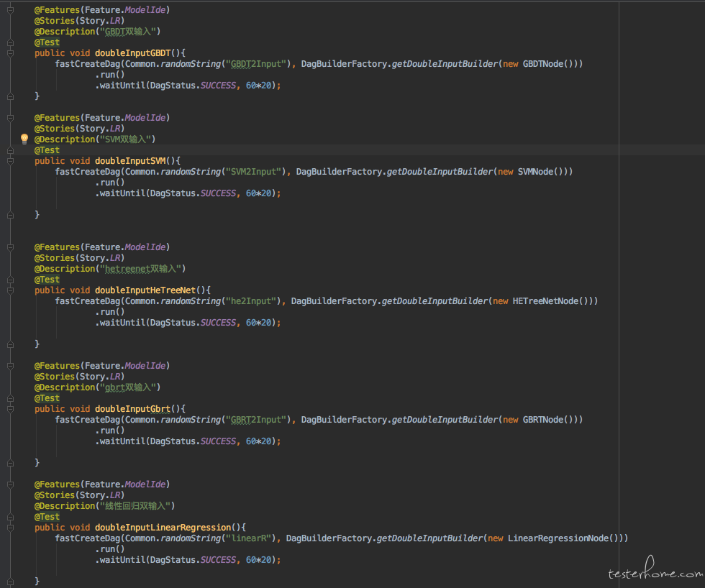
Task: Place cursor in the doubleInputGbrt method name
Action: click(132, 409)
